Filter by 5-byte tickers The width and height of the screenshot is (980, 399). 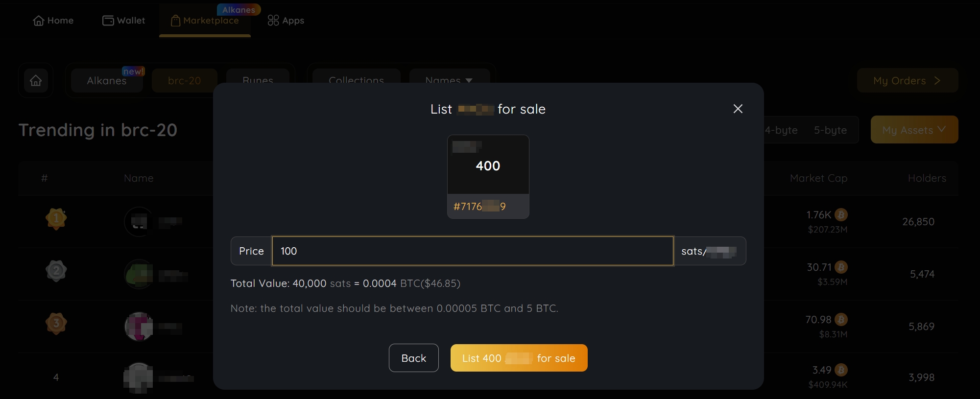click(830, 130)
